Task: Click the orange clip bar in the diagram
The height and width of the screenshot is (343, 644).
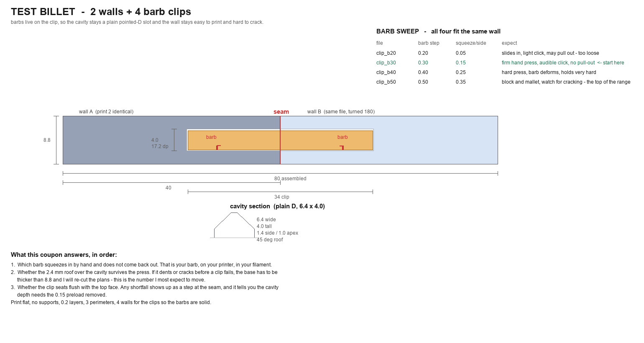Action: 280,140
